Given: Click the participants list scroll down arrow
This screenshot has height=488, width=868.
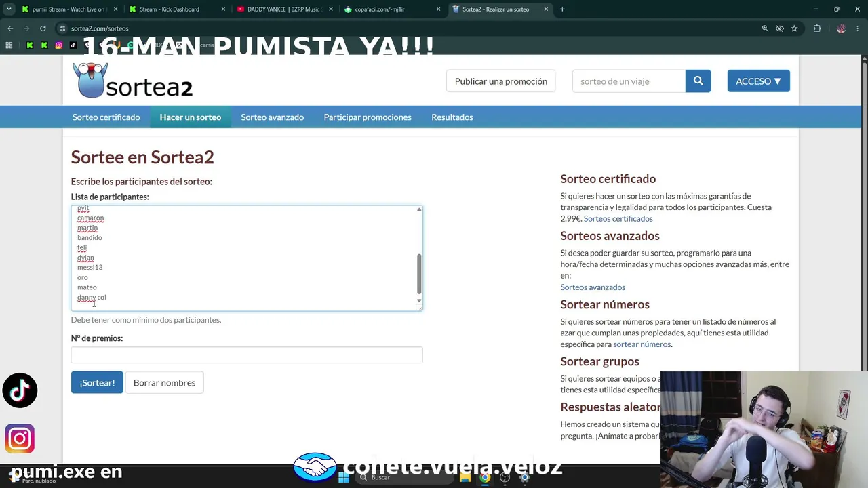Looking at the screenshot, I should point(419,300).
